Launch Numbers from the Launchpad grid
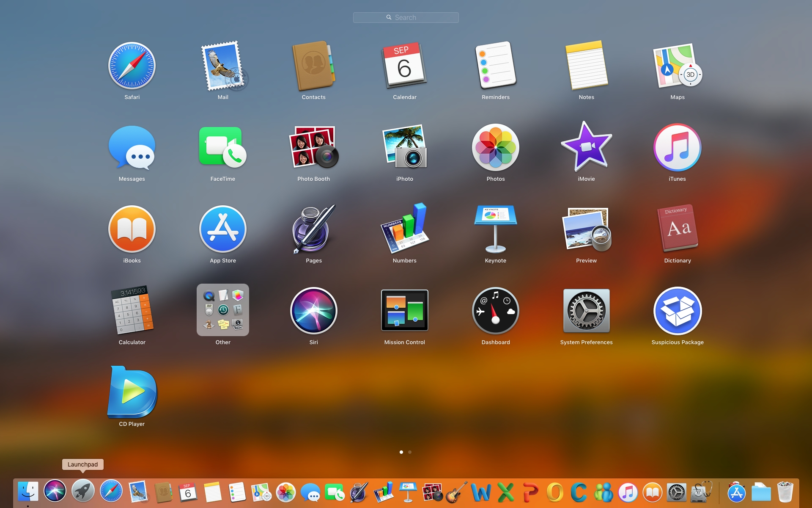The height and width of the screenshot is (508, 812). 405,229
